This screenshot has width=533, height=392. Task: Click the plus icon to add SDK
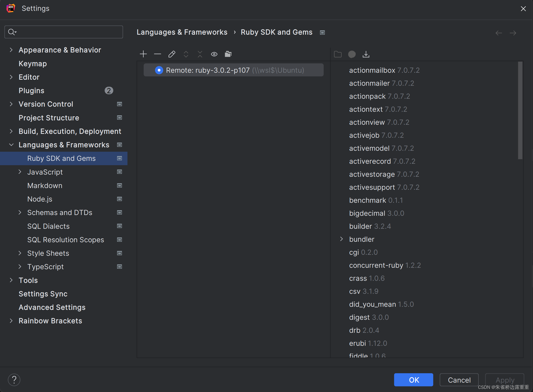[143, 54]
